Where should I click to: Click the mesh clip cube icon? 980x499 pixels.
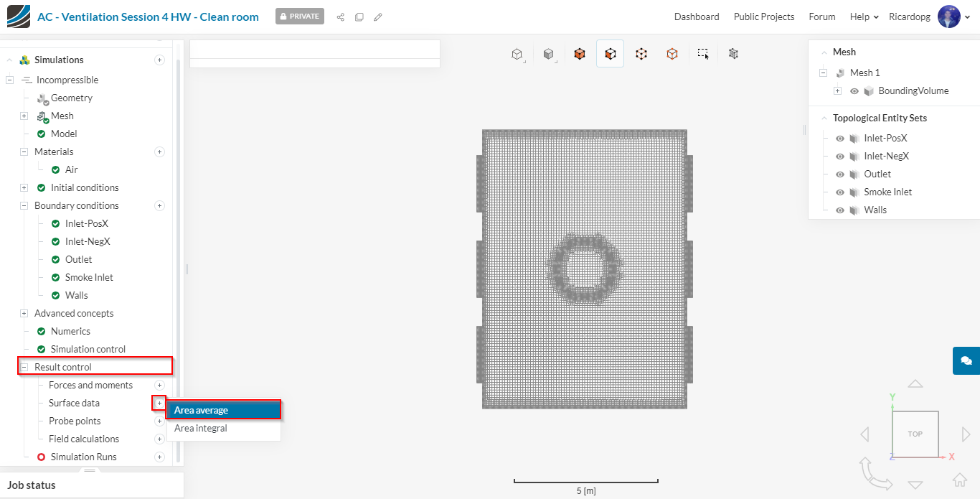[x=733, y=53]
